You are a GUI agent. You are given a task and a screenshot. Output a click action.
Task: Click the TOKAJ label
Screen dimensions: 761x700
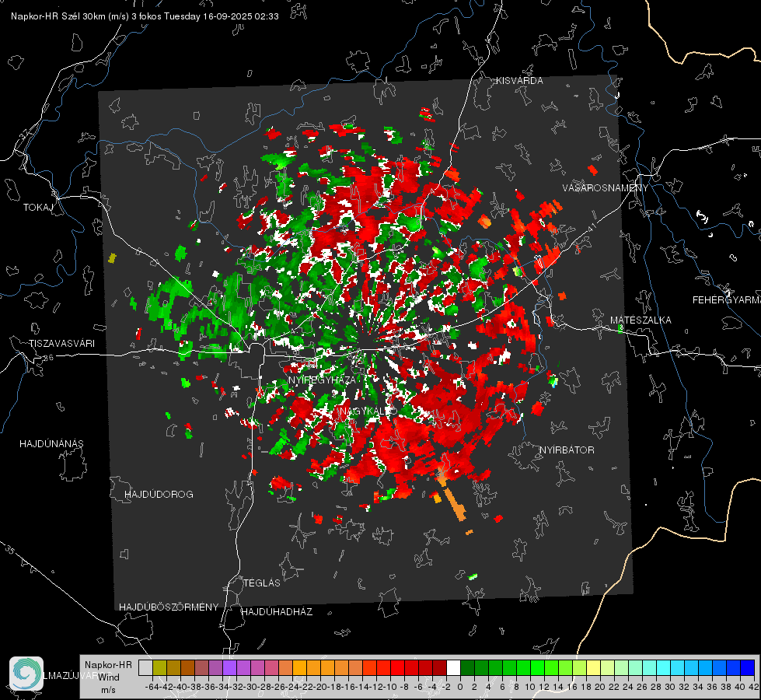click(x=38, y=208)
